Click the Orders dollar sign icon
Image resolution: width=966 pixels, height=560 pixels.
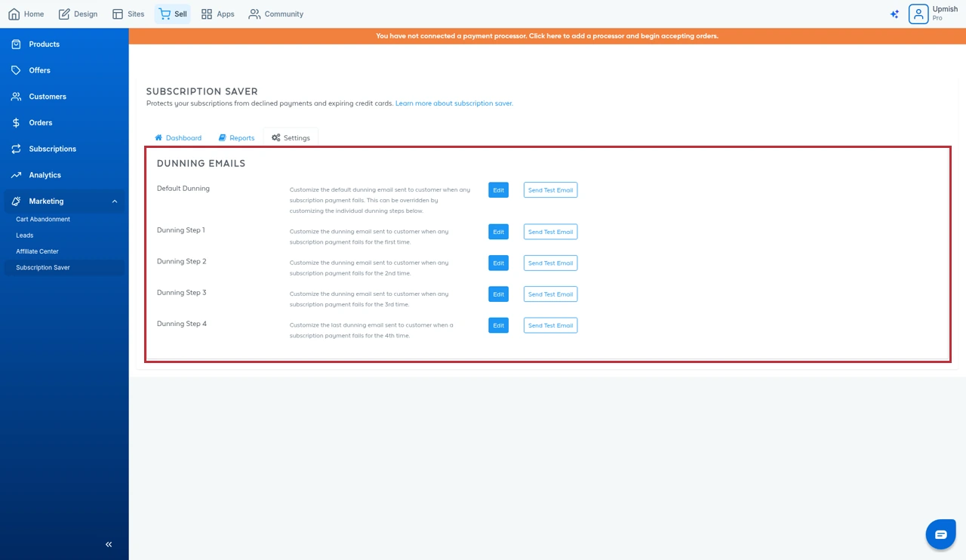pyautogui.click(x=16, y=123)
